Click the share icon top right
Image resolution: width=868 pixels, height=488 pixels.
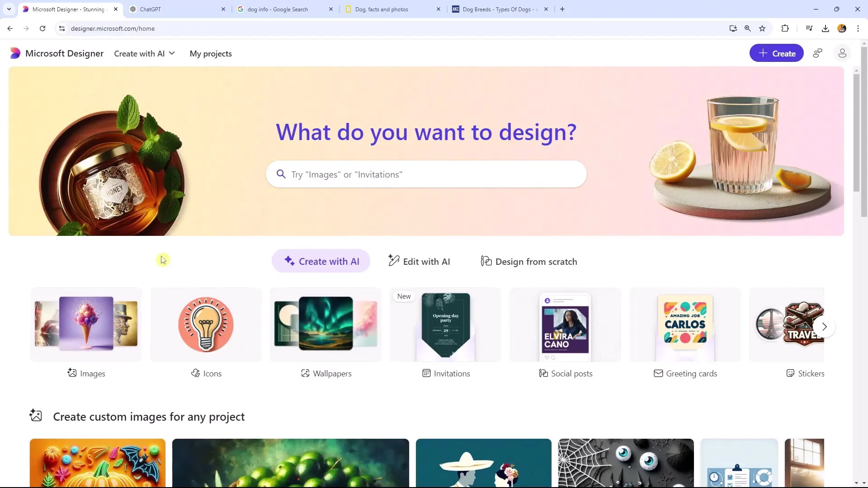click(818, 54)
